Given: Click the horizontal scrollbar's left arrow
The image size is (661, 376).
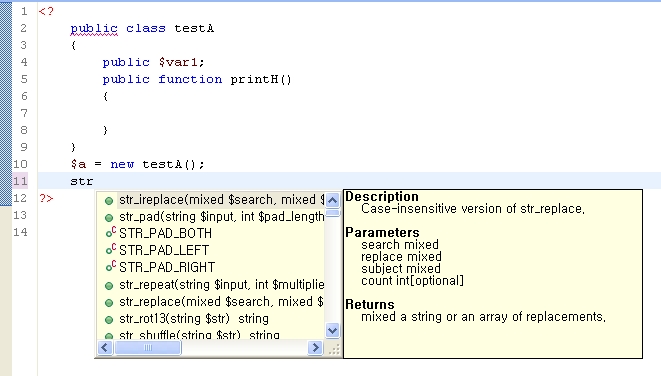Looking at the screenshot, I should pyautogui.click(x=105, y=348).
